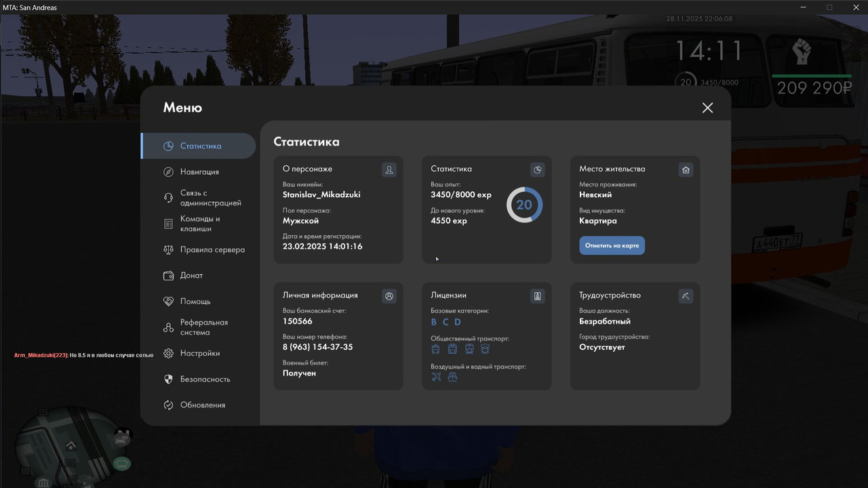Select license category D

click(457, 322)
